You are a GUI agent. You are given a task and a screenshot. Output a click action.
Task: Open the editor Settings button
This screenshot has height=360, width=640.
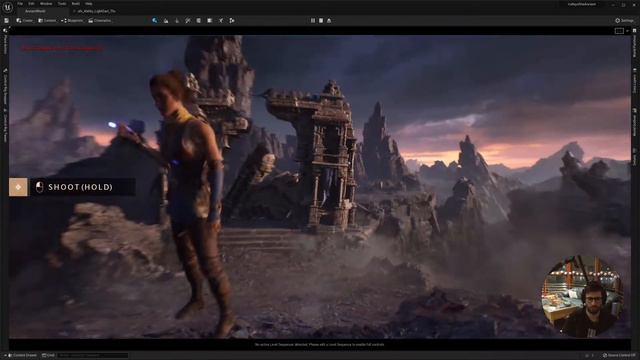[624, 20]
